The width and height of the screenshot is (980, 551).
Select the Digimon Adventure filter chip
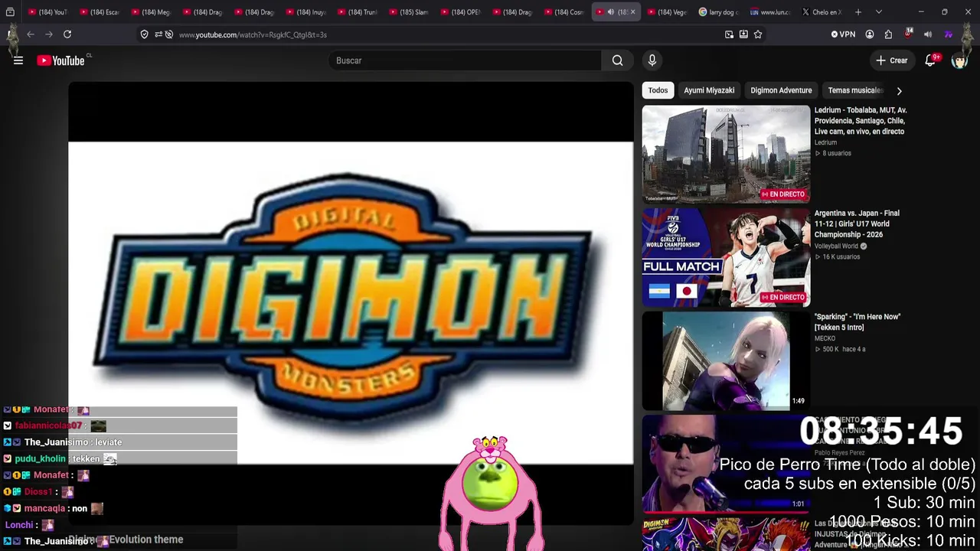[x=781, y=90]
